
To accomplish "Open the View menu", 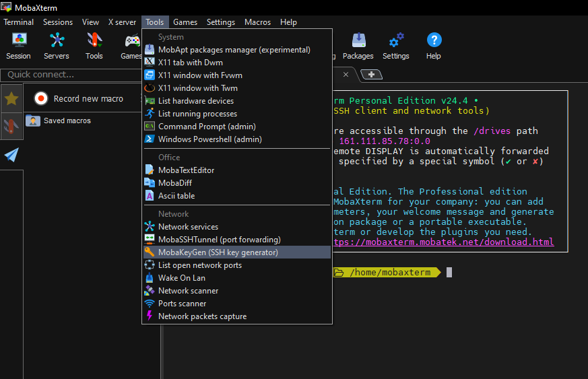I will (90, 22).
